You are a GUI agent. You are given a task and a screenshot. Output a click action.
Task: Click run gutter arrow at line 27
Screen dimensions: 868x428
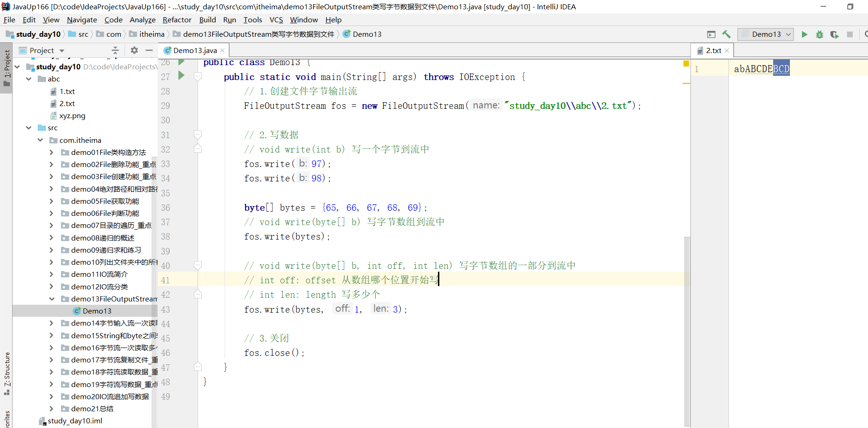181,75
